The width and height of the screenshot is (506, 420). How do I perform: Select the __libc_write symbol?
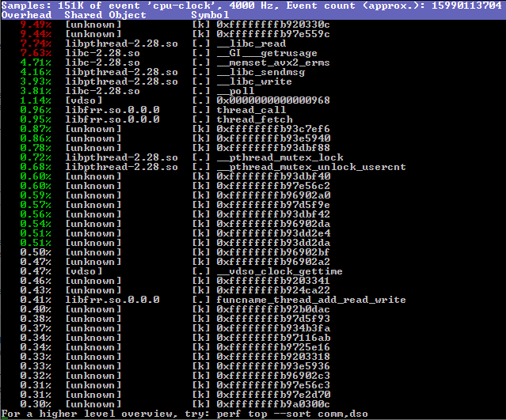[254, 81]
